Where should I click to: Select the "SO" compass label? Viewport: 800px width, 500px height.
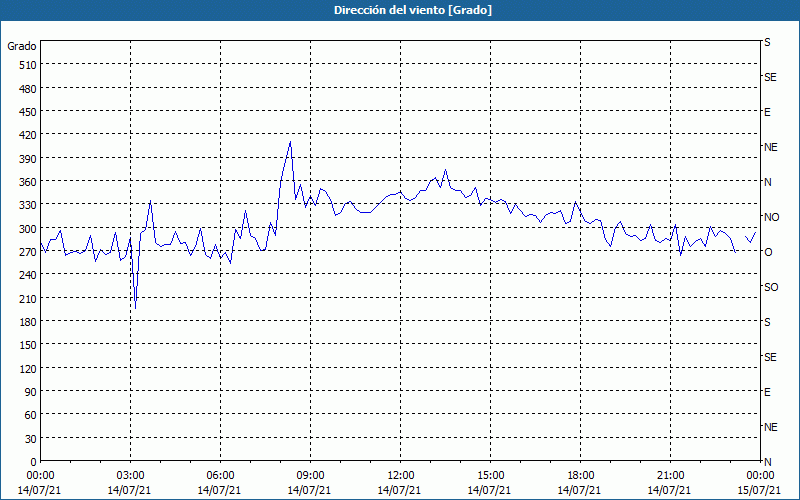[x=771, y=287]
